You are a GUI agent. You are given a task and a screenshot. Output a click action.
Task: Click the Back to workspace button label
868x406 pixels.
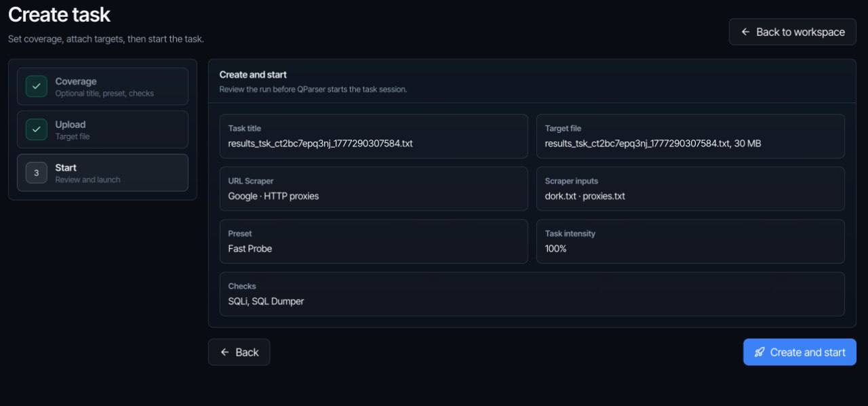pyautogui.click(x=800, y=32)
